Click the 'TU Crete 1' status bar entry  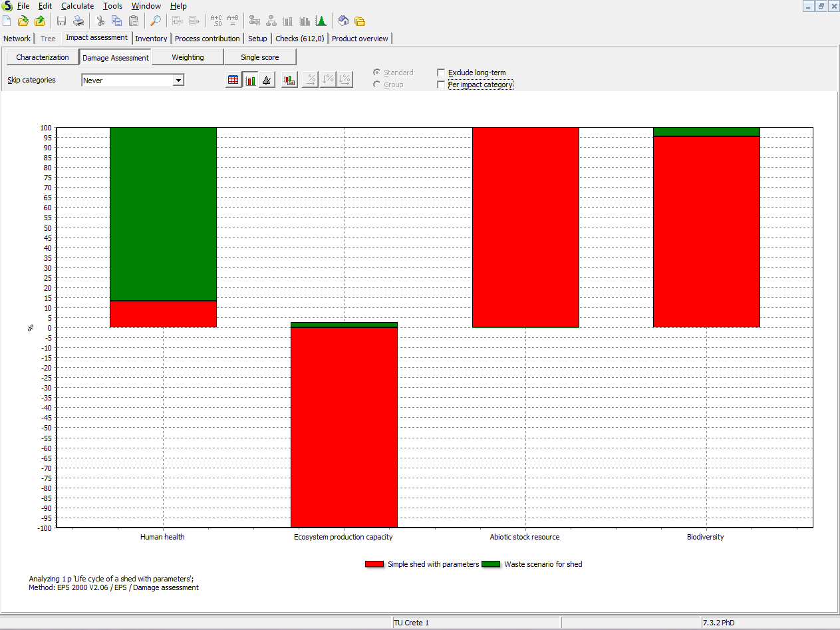[411, 623]
